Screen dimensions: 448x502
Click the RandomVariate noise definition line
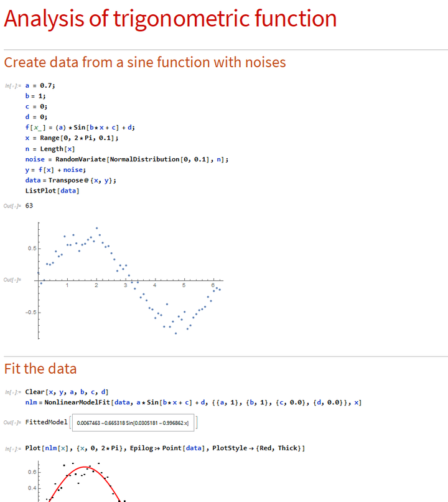127,159
